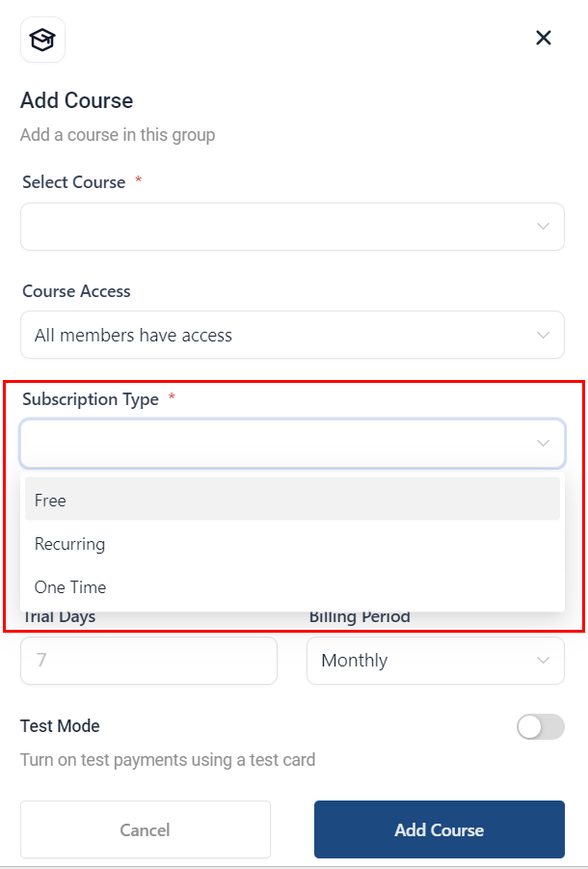
Task: Click the graduation cap course icon
Action: [x=42, y=40]
